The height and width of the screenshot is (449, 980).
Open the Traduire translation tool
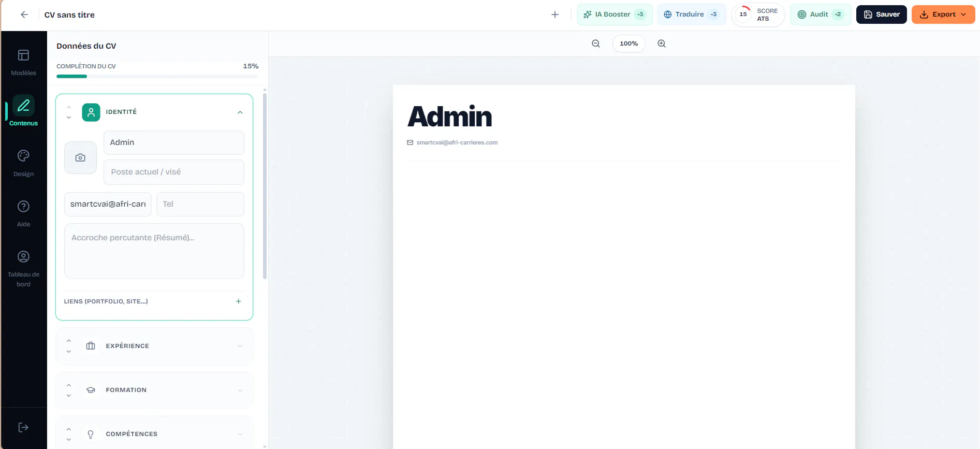coord(691,15)
